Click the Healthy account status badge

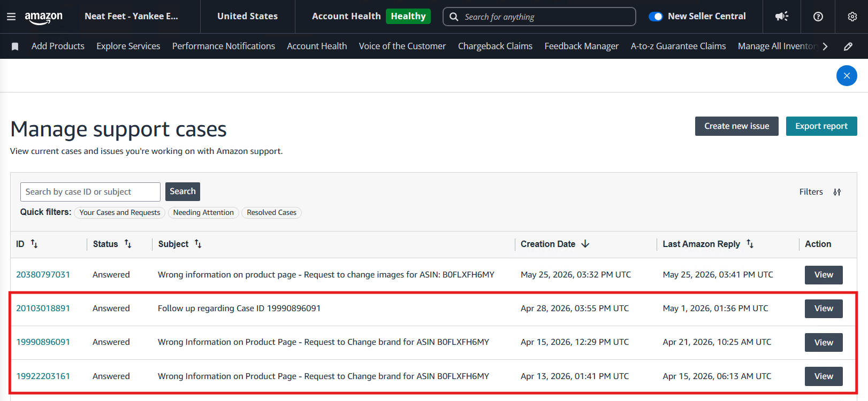tap(408, 16)
